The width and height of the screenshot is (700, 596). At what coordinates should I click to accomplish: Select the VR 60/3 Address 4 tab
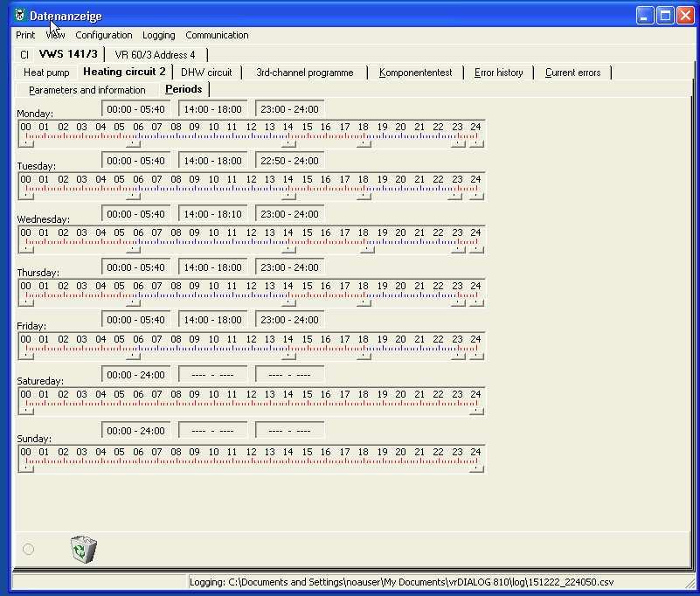(x=156, y=54)
